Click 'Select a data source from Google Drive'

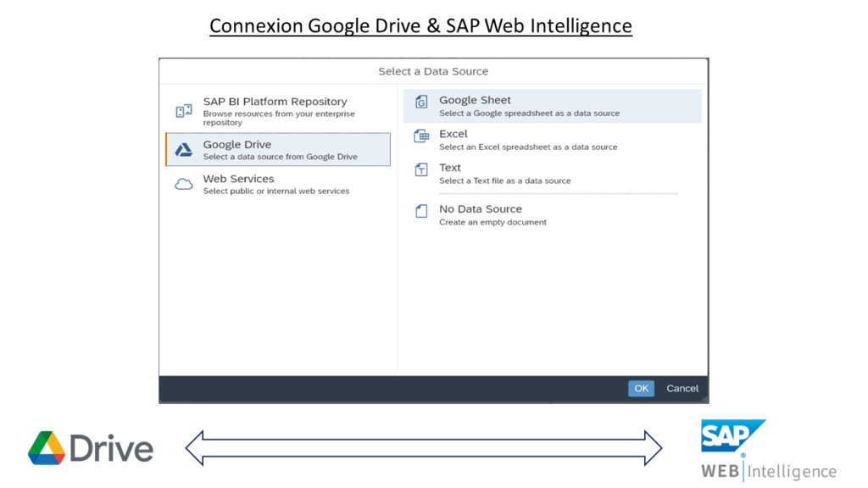point(280,157)
